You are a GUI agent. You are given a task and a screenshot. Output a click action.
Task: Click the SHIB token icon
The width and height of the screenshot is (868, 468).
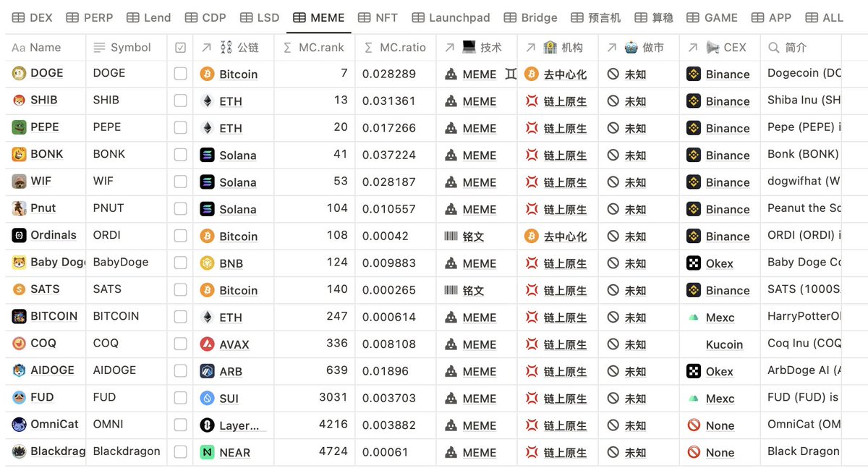19,100
